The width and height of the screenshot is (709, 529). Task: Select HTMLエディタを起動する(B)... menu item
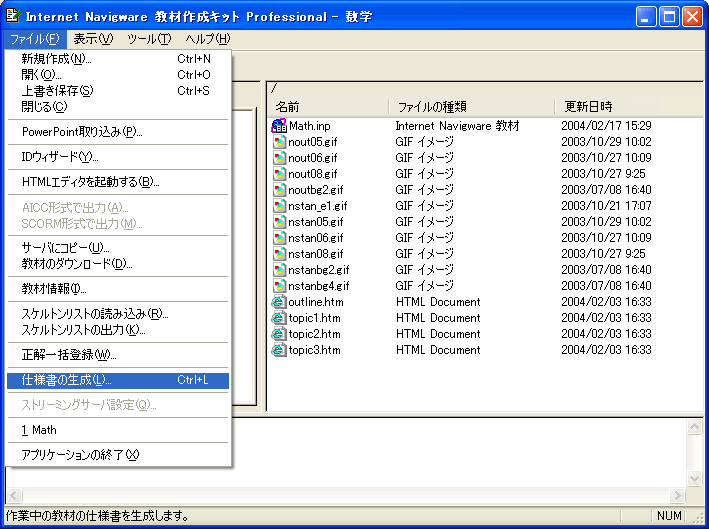click(118, 182)
